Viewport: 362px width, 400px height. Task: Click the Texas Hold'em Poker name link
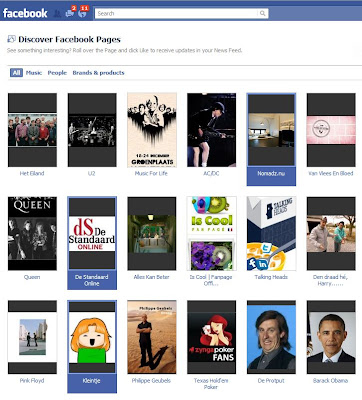coord(211,384)
